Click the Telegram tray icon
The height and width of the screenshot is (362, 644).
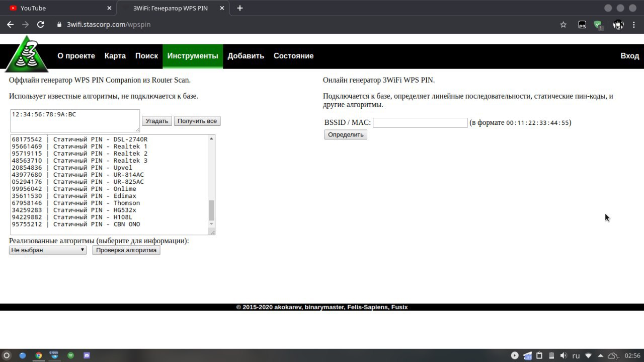527,355
